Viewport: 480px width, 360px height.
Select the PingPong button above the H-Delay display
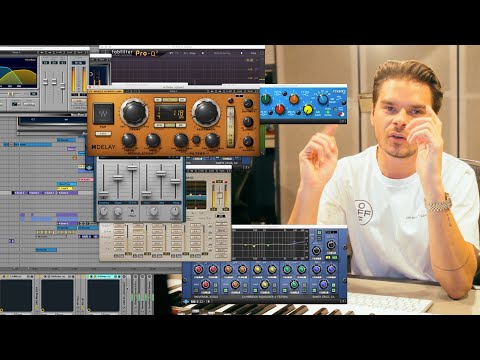point(170,100)
